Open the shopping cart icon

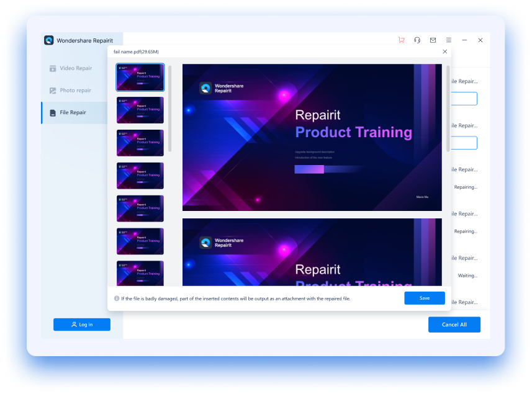click(x=402, y=40)
